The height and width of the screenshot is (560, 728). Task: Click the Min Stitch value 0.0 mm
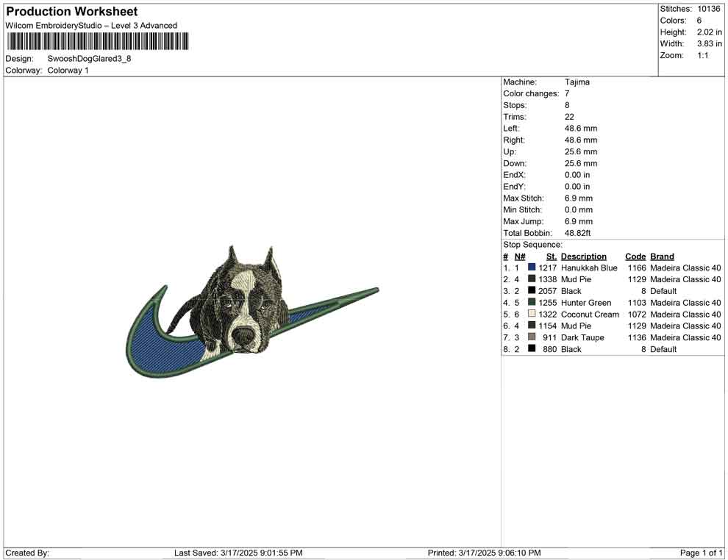579,209
